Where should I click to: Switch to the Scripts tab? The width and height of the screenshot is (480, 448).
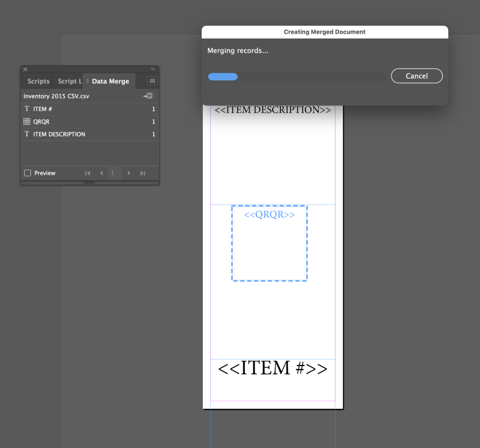pos(38,81)
